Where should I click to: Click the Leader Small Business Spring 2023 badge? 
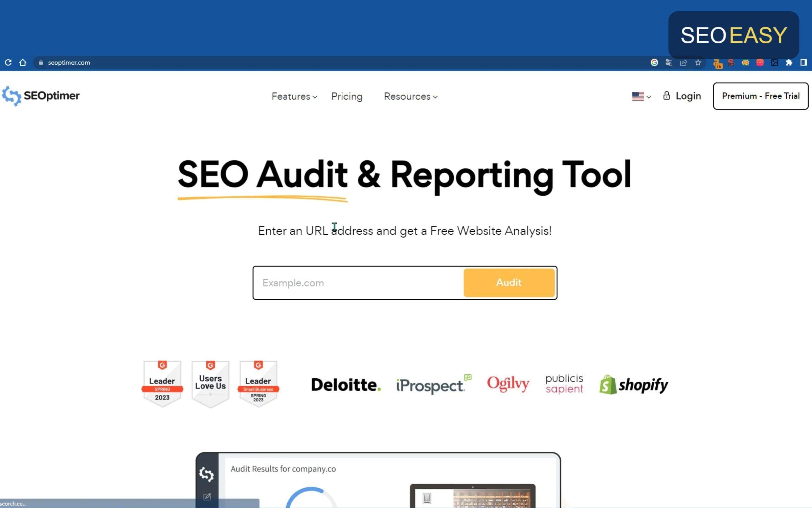point(258,384)
